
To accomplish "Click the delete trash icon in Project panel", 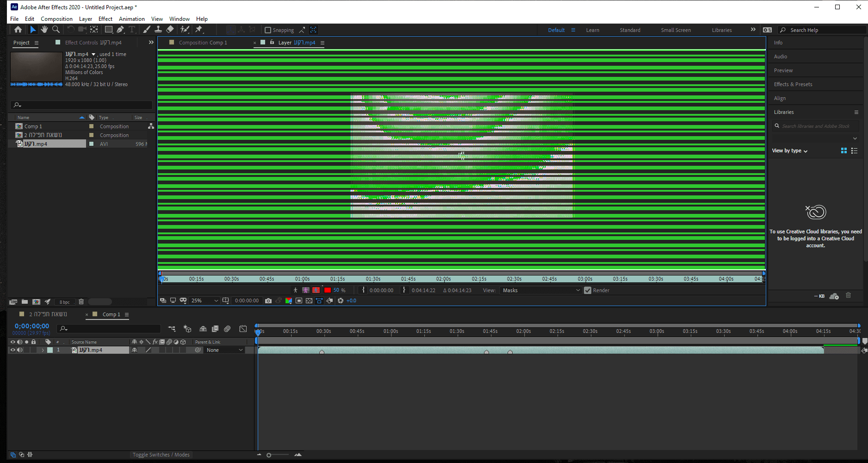I will tap(81, 302).
